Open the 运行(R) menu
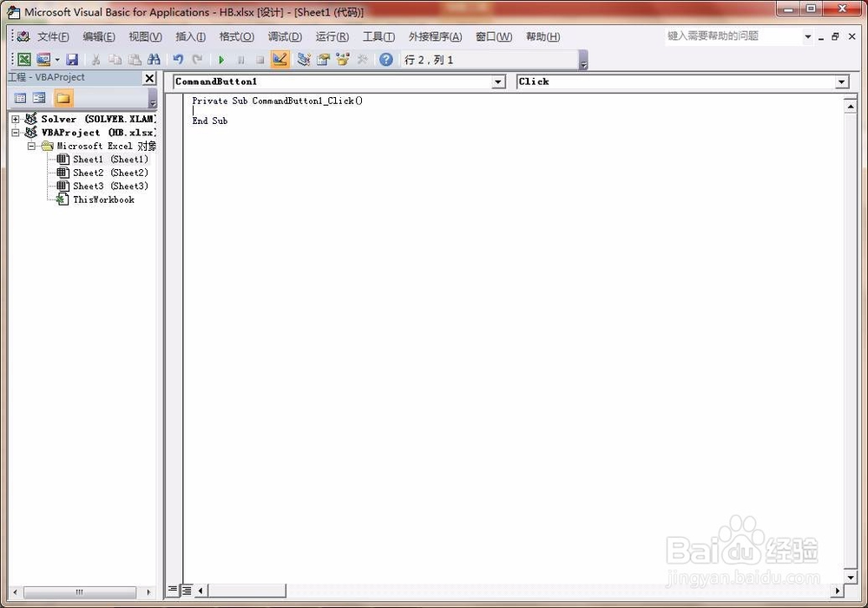Screen dimensions: 868x608 coord(332,36)
